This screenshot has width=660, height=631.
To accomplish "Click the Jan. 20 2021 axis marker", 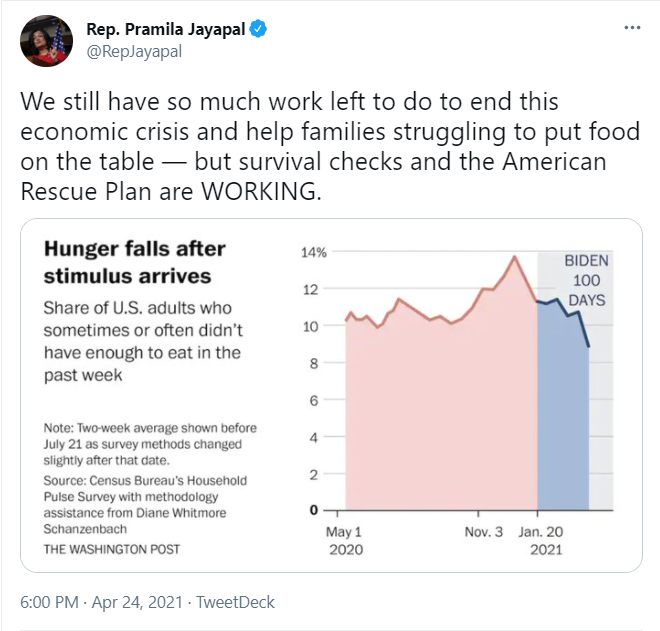I will (541, 540).
